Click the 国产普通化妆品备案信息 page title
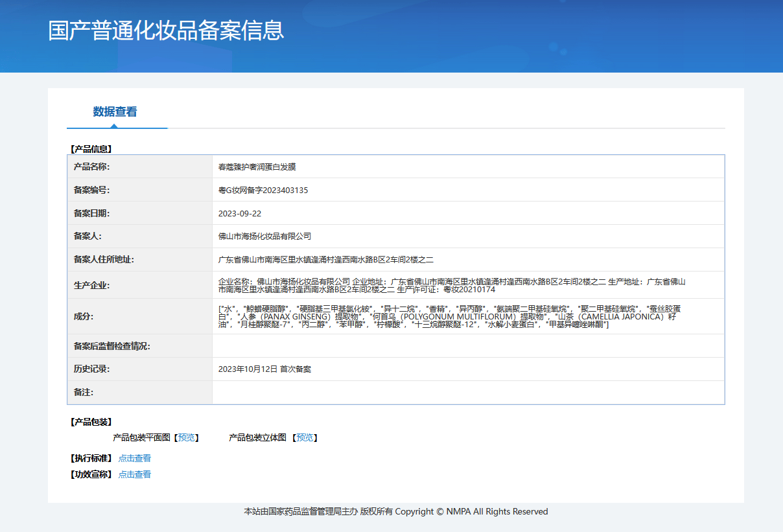Image resolution: width=783 pixels, height=532 pixels. (x=166, y=30)
